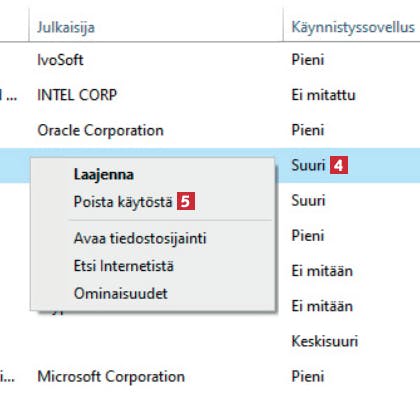The height and width of the screenshot is (398, 420).
Task: Click the Ei mitattu impact cell
Action: click(x=323, y=95)
